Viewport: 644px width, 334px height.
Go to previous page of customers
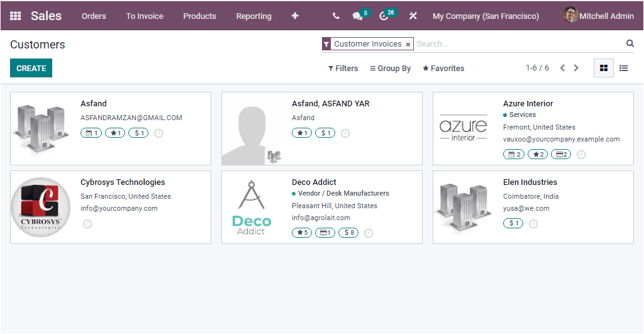[x=562, y=68]
